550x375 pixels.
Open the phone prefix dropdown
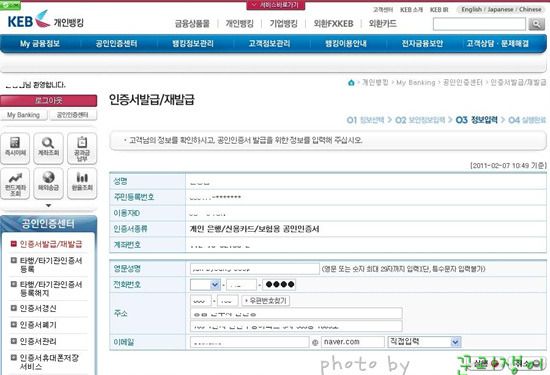pyautogui.click(x=205, y=284)
